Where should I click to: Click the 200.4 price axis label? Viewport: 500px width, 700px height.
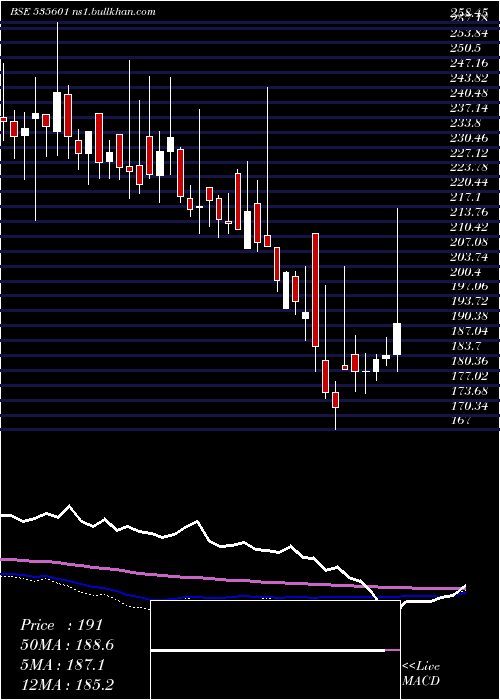click(x=465, y=271)
